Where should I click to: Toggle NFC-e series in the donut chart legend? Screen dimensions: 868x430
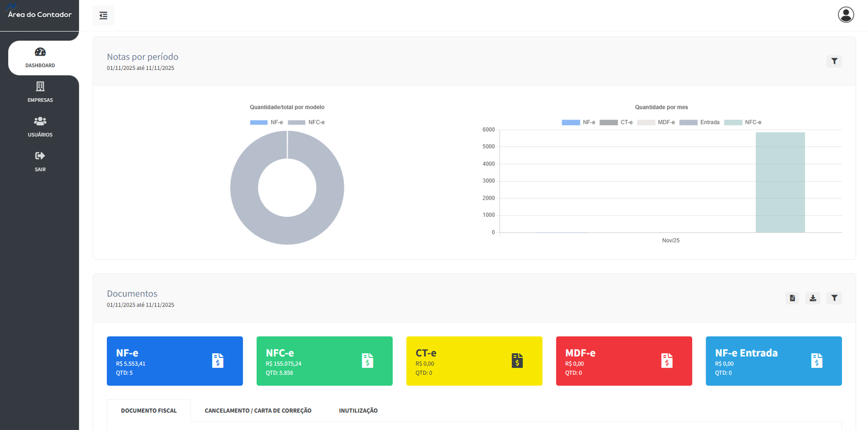(306, 123)
